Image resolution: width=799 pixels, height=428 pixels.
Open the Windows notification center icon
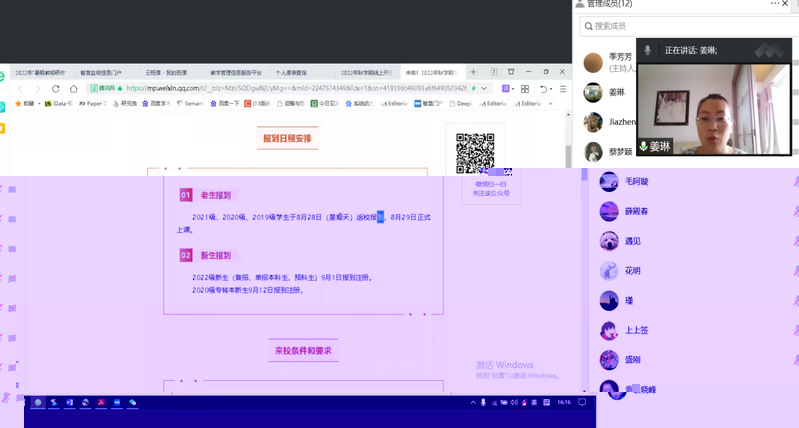[x=584, y=402]
